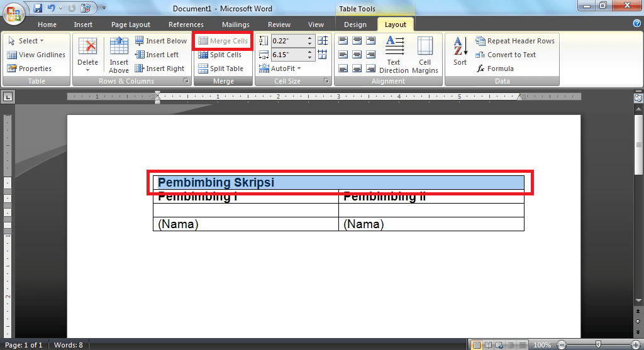Click Insert Left
Screen dimensions: 644x350
(x=157, y=55)
